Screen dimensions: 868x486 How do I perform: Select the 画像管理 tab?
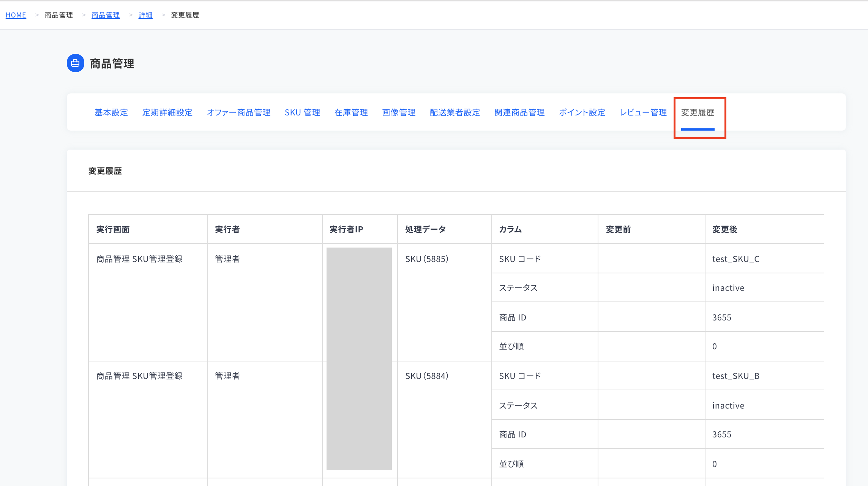coord(399,112)
